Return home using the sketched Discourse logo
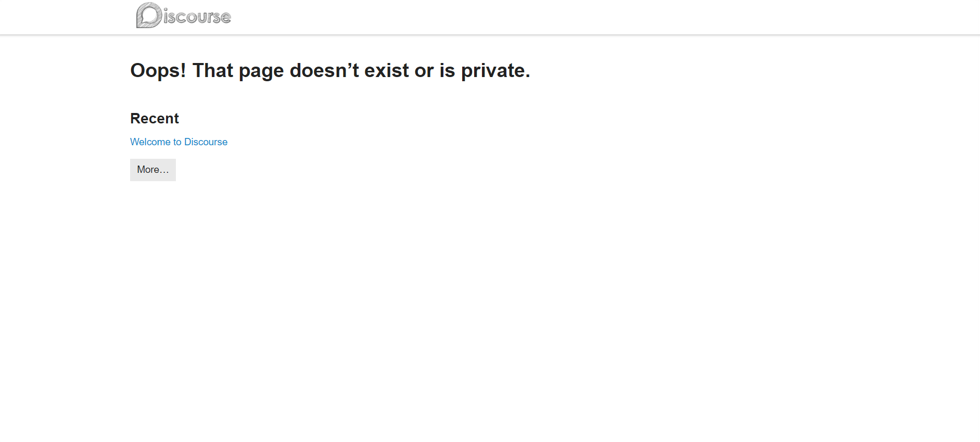The height and width of the screenshot is (442, 980). [x=183, y=16]
